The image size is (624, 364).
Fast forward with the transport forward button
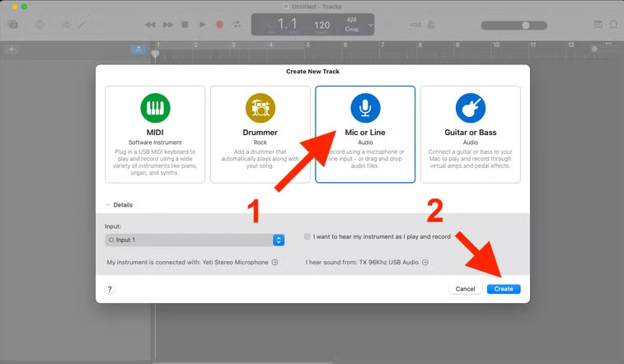click(x=168, y=25)
